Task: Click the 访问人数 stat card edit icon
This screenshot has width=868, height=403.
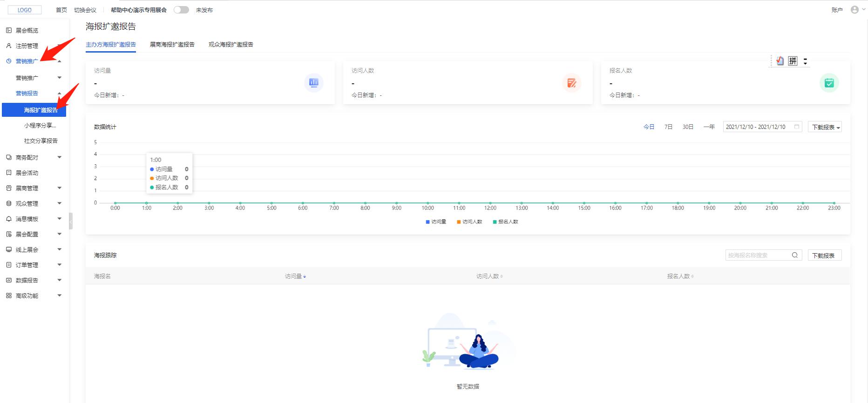Action: pyautogui.click(x=571, y=83)
